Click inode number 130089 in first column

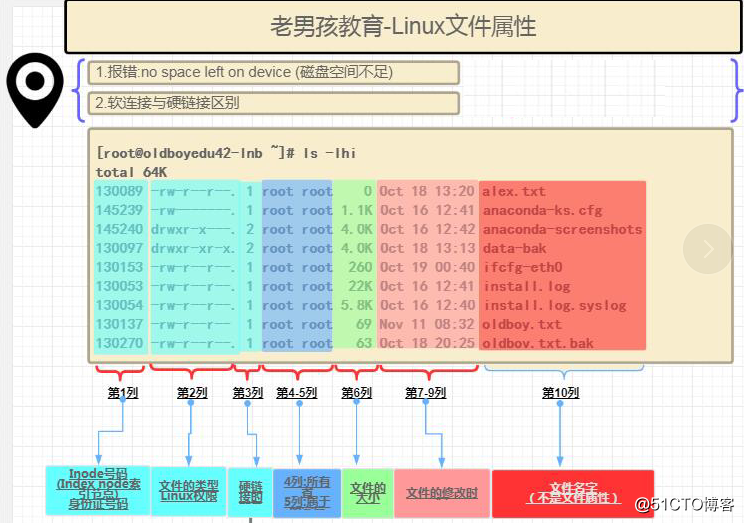[x=119, y=191]
